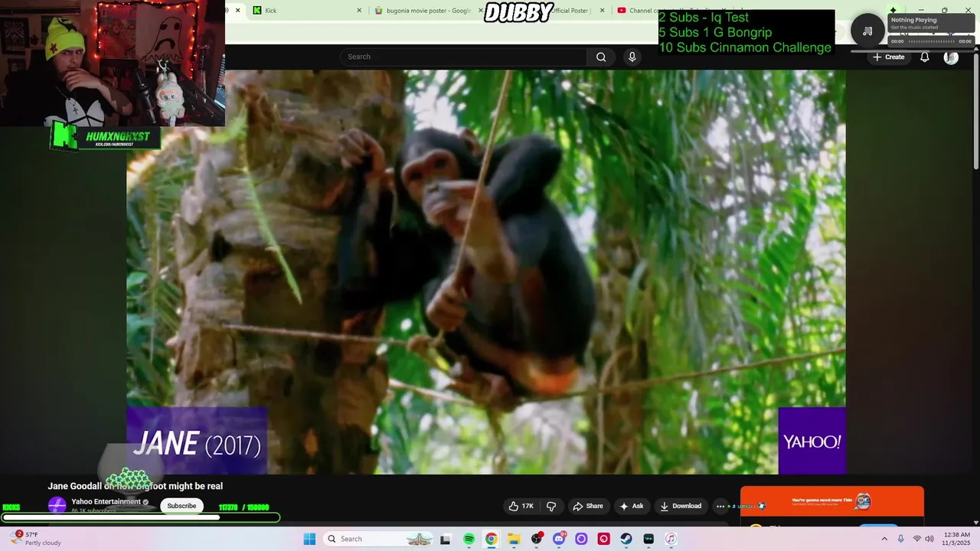Screen dimensions: 980x551
Task: Start voice search with microphone icon
Action: [632, 57]
